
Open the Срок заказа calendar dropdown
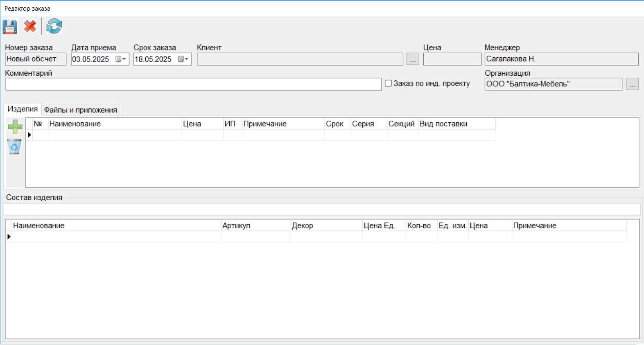coord(183,59)
